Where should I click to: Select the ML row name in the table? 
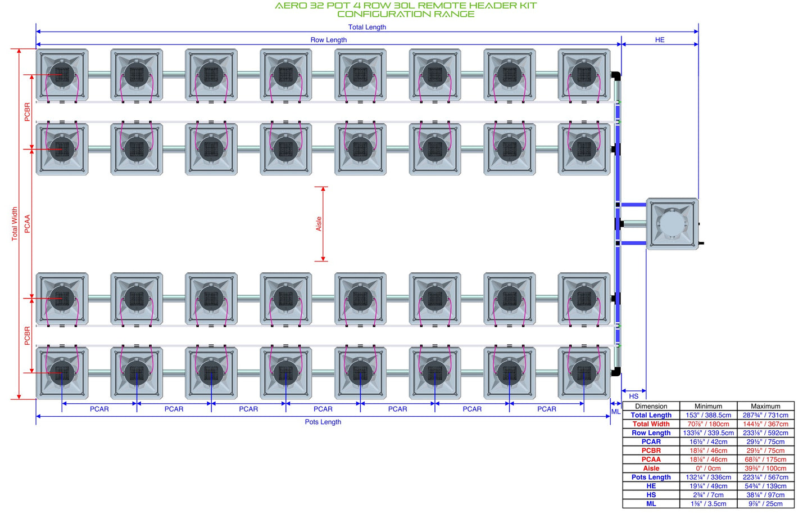pos(651,504)
